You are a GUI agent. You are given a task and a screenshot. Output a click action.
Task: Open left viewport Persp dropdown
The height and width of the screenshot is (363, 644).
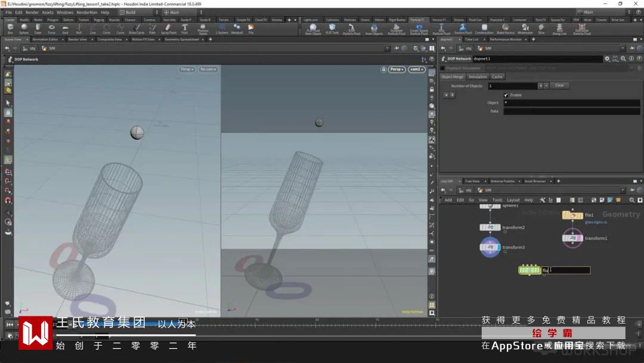pos(187,69)
